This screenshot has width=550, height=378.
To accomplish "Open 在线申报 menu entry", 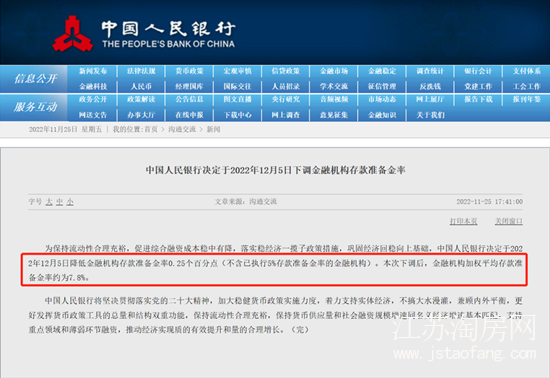I will click(x=189, y=115).
